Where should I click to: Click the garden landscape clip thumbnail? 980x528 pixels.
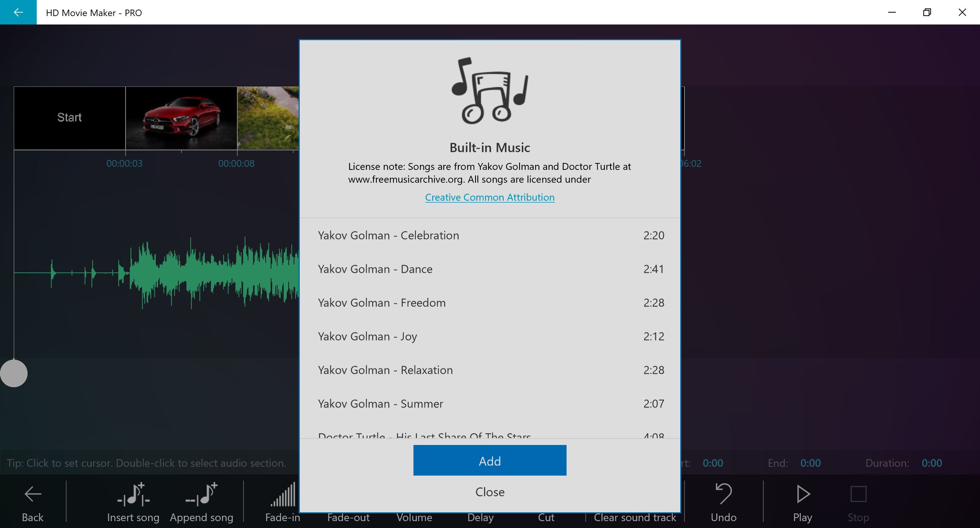[x=268, y=118]
